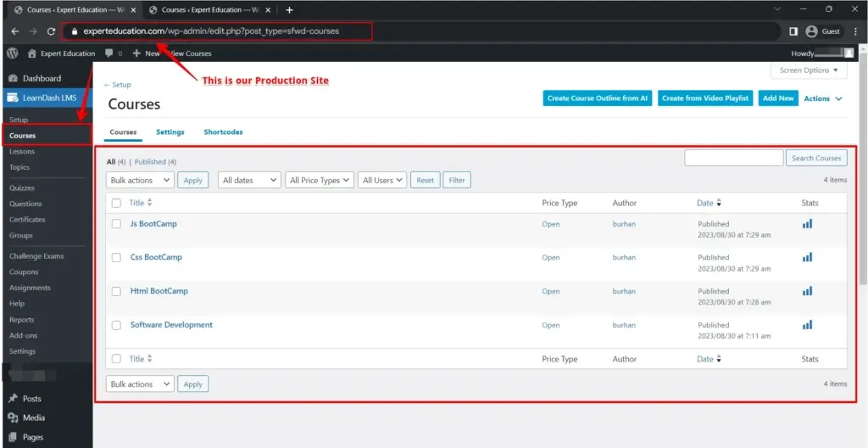Open the top Bulk actions dropdown
Viewport: 868px width, 448px height.
click(x=140, y=180)
